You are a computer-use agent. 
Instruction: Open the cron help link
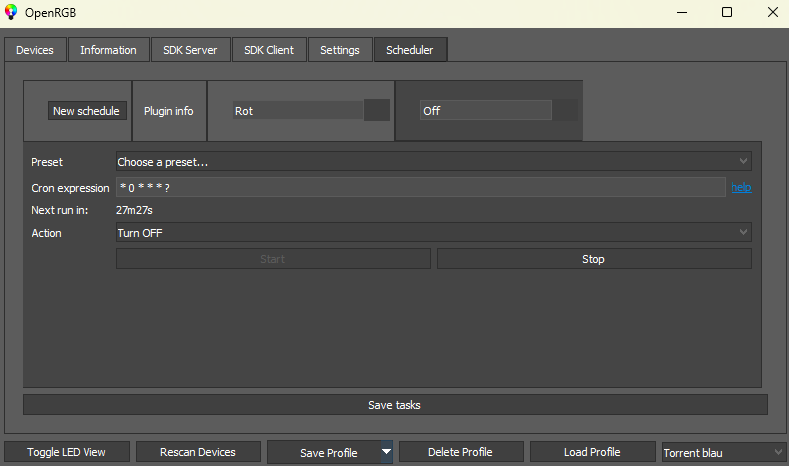(x=741, y=187)
